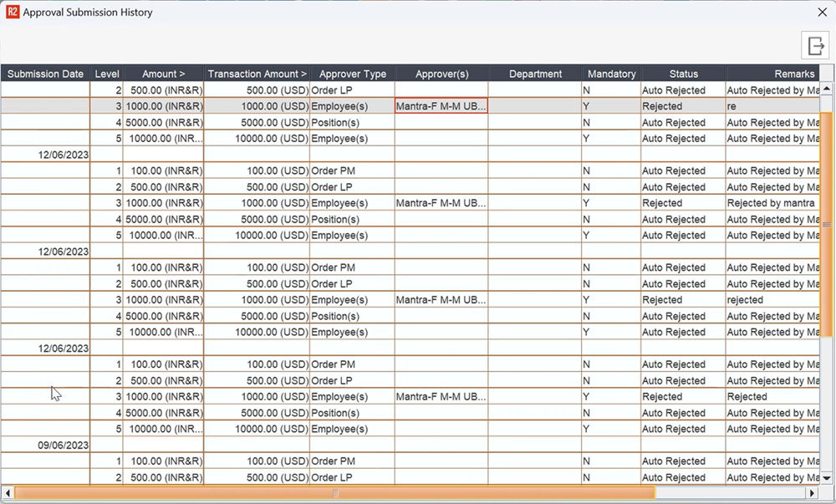Select the red-outlined Mantra-F approver cell
The width and height of the screenshot is (836, 504).
pos(441,106)
